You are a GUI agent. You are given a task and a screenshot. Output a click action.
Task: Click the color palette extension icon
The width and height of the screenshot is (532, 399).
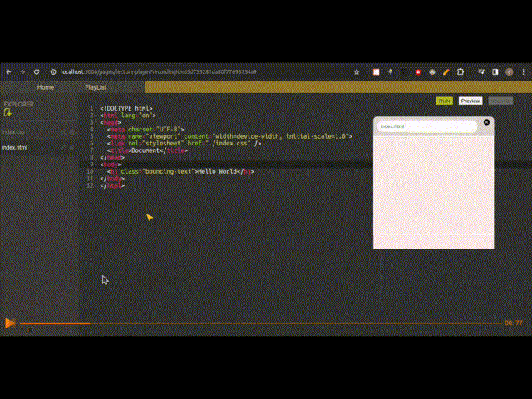[432, 72]
